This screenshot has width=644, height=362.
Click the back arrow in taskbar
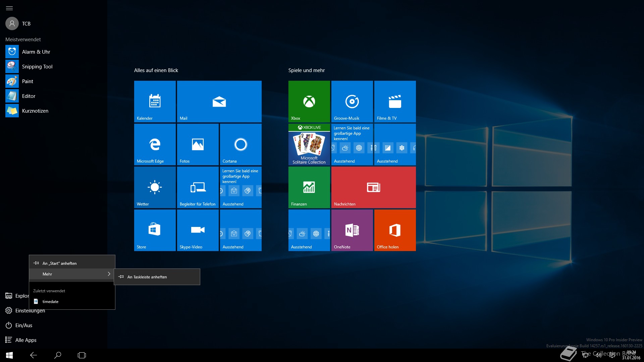click(x=34, y=355)
